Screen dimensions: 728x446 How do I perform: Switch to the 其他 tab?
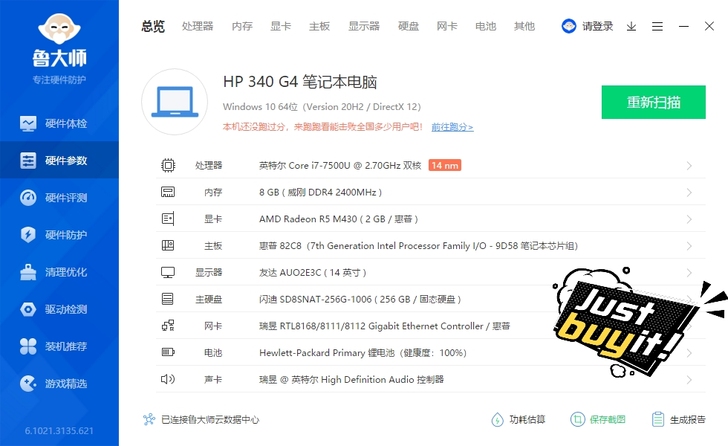click(524, 26)
